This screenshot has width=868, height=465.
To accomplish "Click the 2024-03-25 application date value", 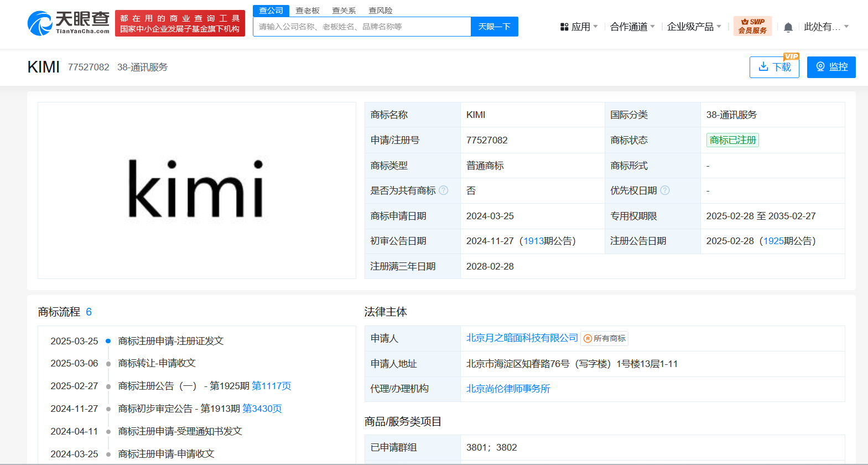I will coord(490,216).
